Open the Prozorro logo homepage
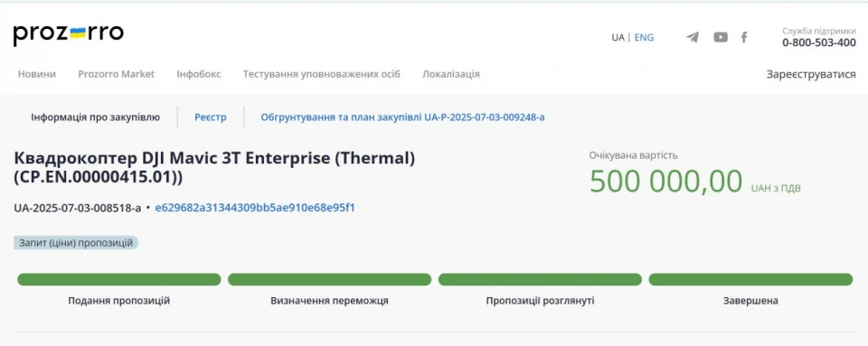Screen dimensions: 868x346 (69, 34)
